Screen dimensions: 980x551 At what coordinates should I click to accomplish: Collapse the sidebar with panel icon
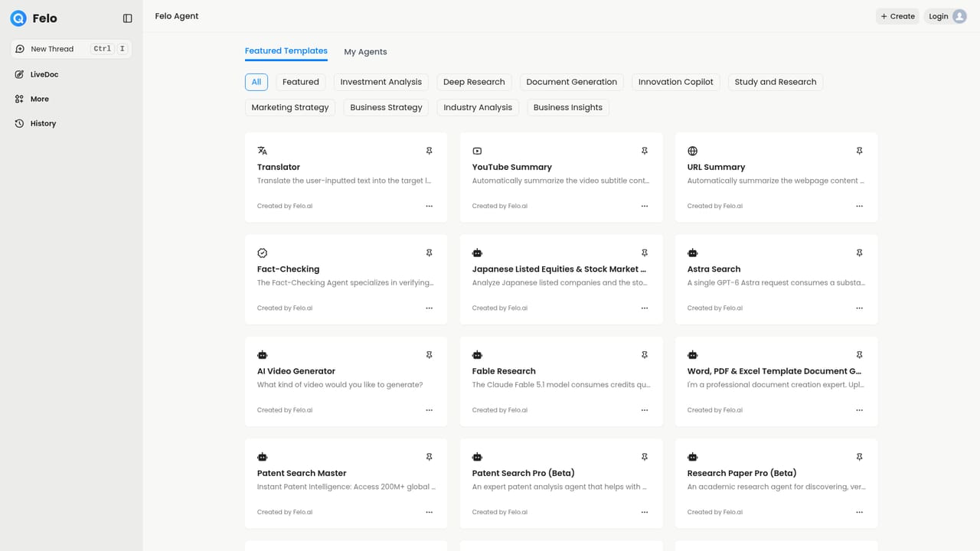click(128, 18)
